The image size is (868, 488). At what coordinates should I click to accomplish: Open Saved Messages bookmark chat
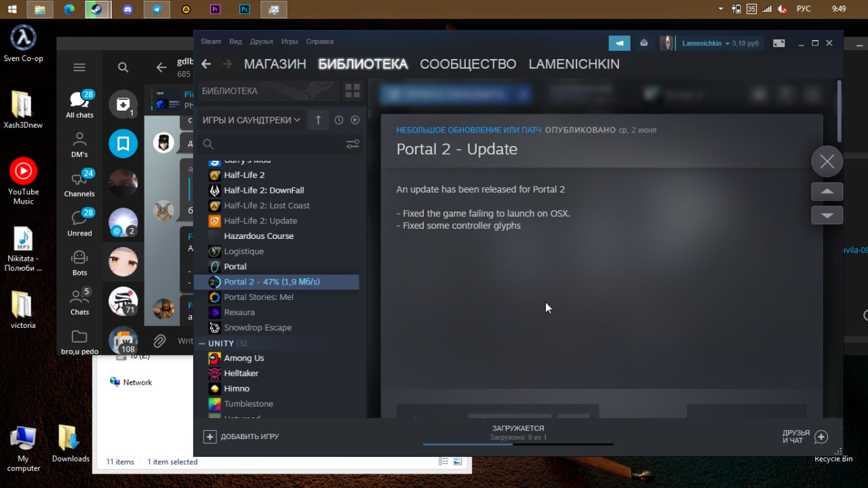pyautogui.click(x=123, y=144)
